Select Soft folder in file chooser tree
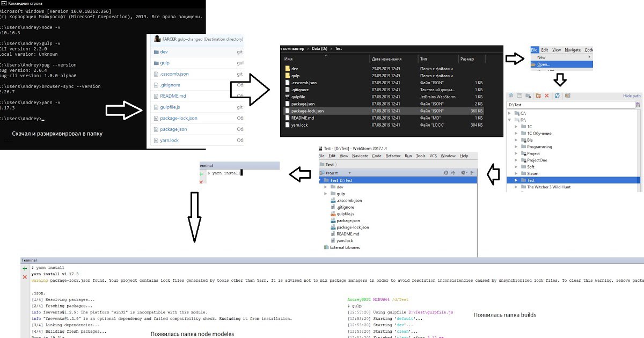Image resolution: width=644 pixels, height=338 pixels. 531,167
